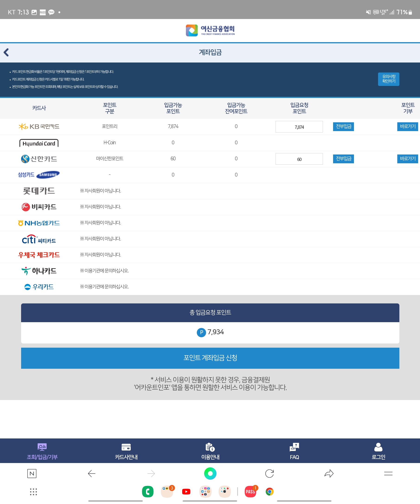
Task: Tap 입금요청 포인트 column header
Action: pyautogui.click(x=299, y=108)
